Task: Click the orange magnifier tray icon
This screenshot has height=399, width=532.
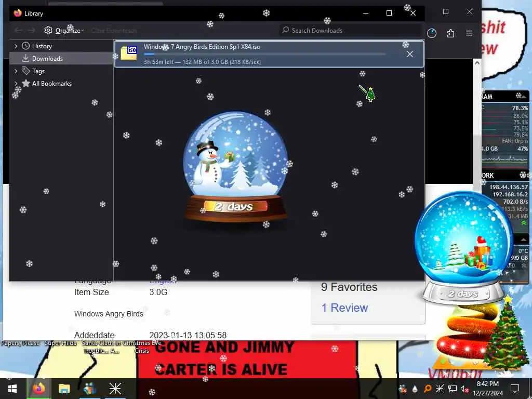Action: click(428, 389)
